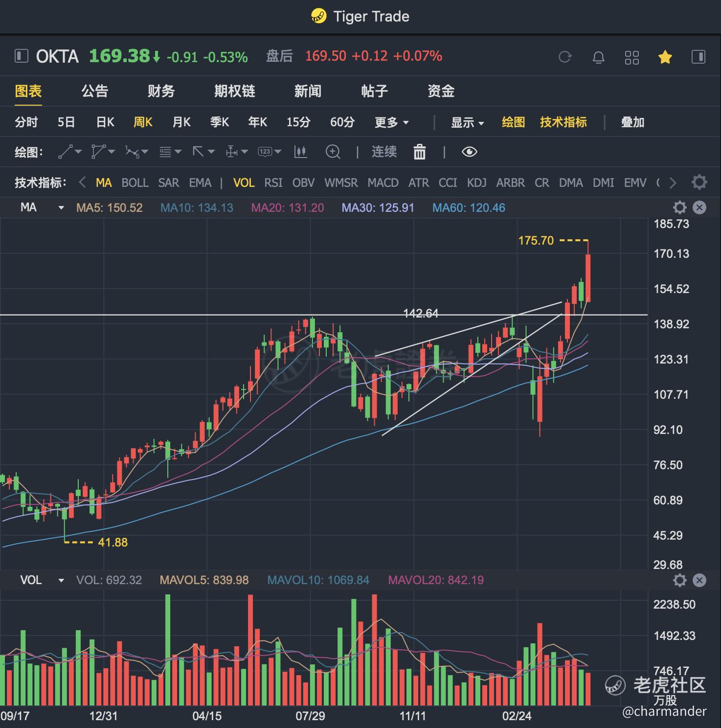The height and width of the screenshot is (728, 721).
Task: Click the 叠加 overlay button
Action: tap(633, 122)
